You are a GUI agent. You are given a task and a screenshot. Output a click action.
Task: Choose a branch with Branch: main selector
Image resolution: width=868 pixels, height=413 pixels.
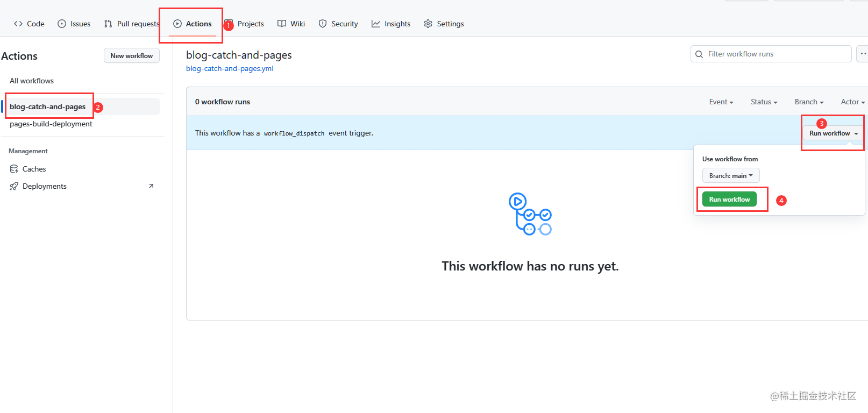coord(731,175)
